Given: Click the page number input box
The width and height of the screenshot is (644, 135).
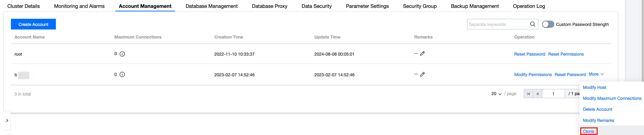Looking at the screenshot, I should (x=553, y=94).
